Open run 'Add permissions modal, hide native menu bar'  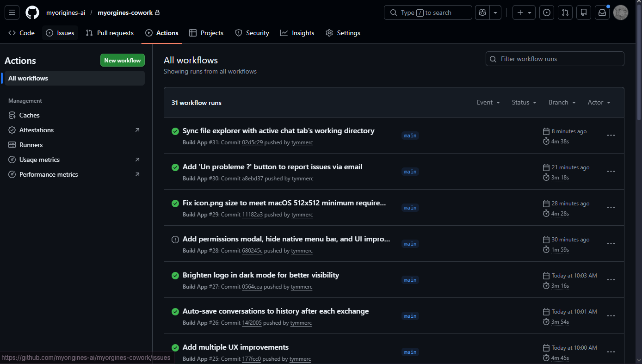[286, 239]
